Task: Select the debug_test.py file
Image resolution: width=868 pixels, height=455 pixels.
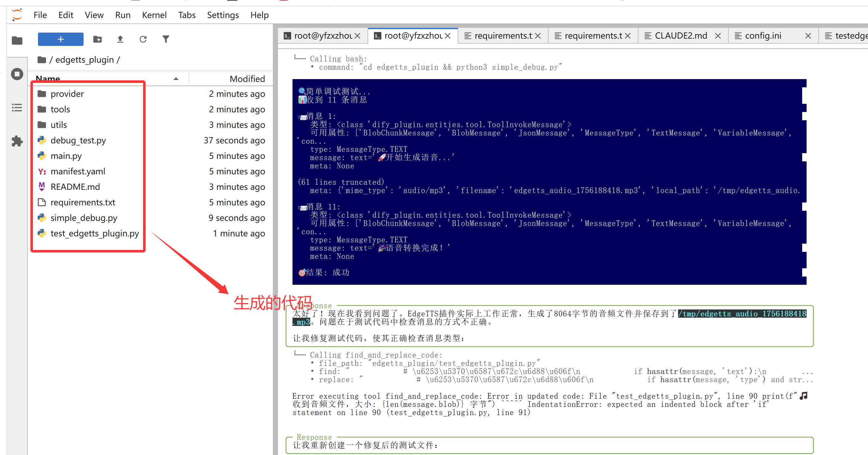Action: [78, 140]
